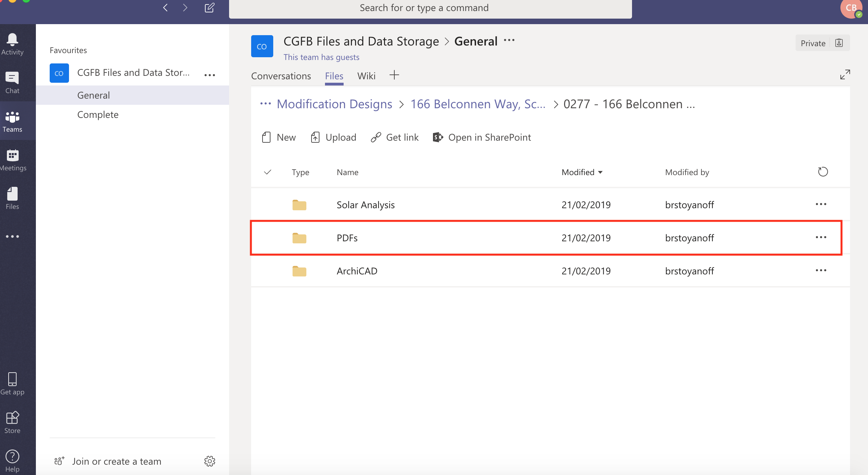Open the Files section in the sidebar
This screenshot has height=475, width=868.
click(x=12, y=196)
